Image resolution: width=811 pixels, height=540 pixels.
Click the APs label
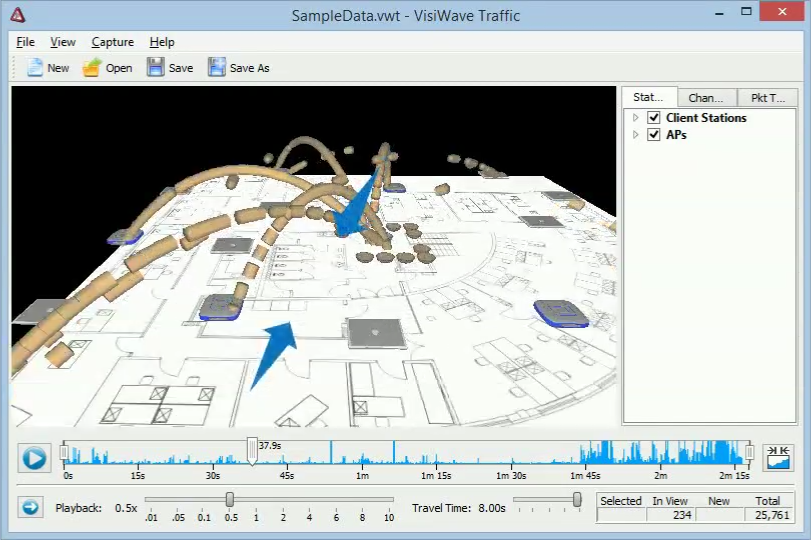pyautogui.click(x=676, y=134)
